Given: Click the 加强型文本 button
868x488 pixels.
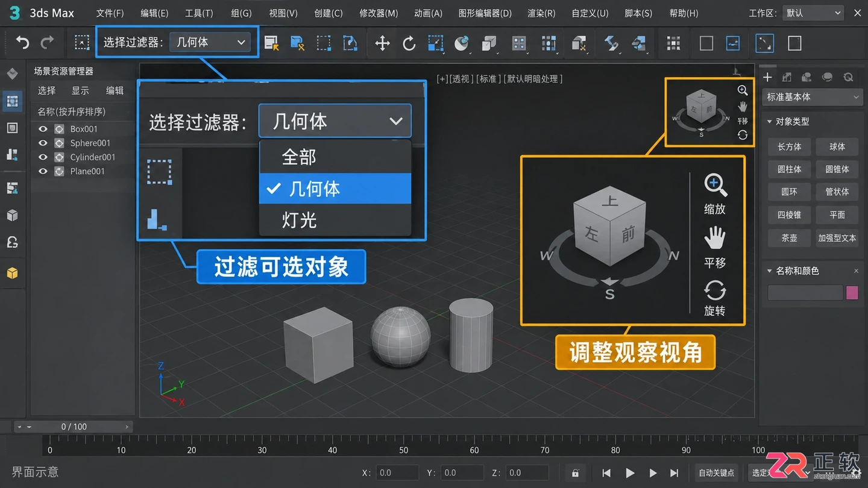Looking at the screenshot, I should pos(837,238).
